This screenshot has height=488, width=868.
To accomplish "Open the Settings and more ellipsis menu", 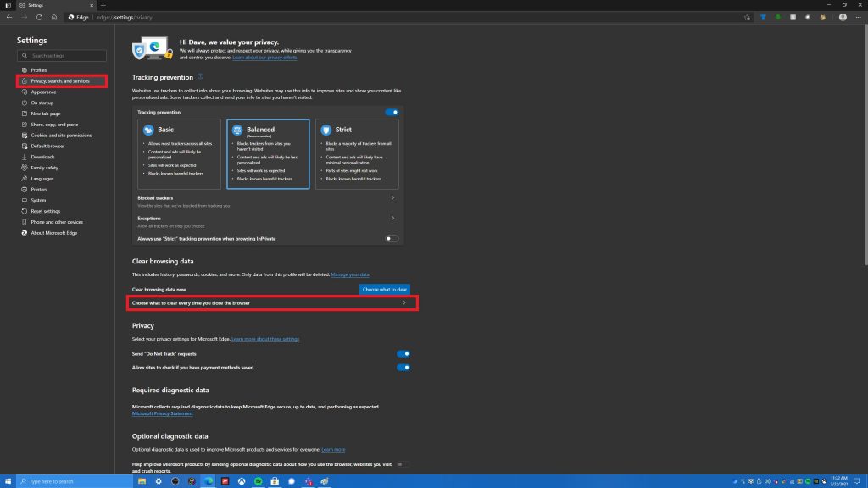I will pyautogui.click(x=858, y=17).
